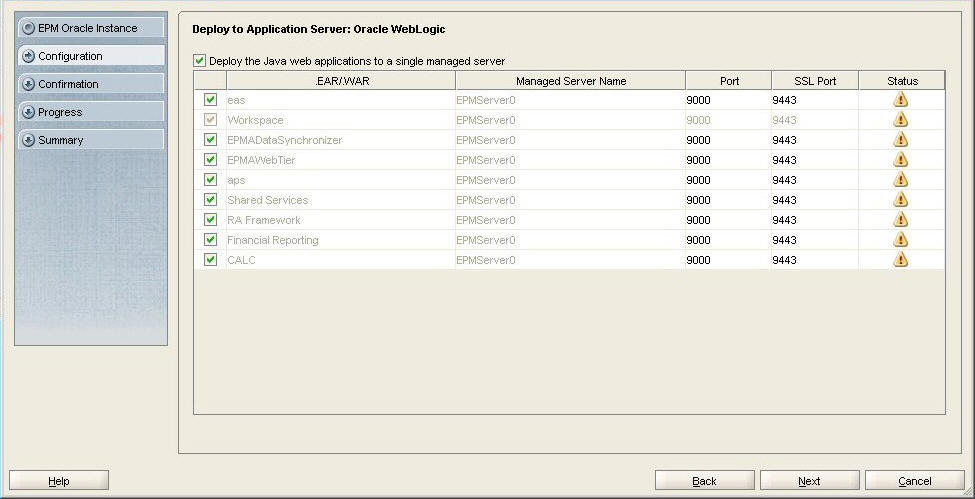Uncheck the Financial Reporting checkbox

click(x=210, y=239)
